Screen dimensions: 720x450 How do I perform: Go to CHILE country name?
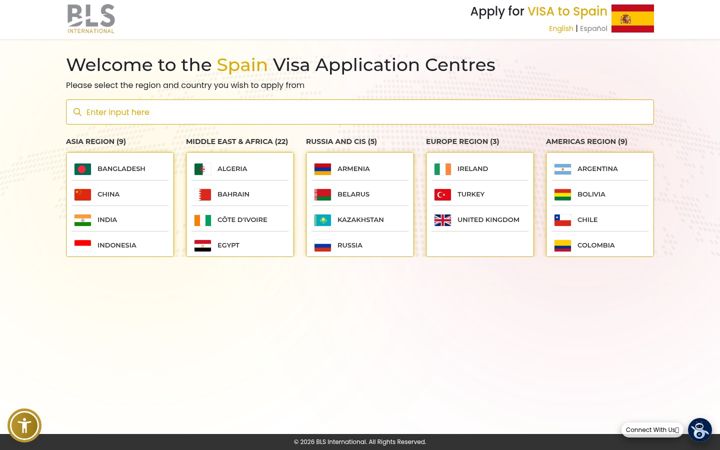click(587, 220)
